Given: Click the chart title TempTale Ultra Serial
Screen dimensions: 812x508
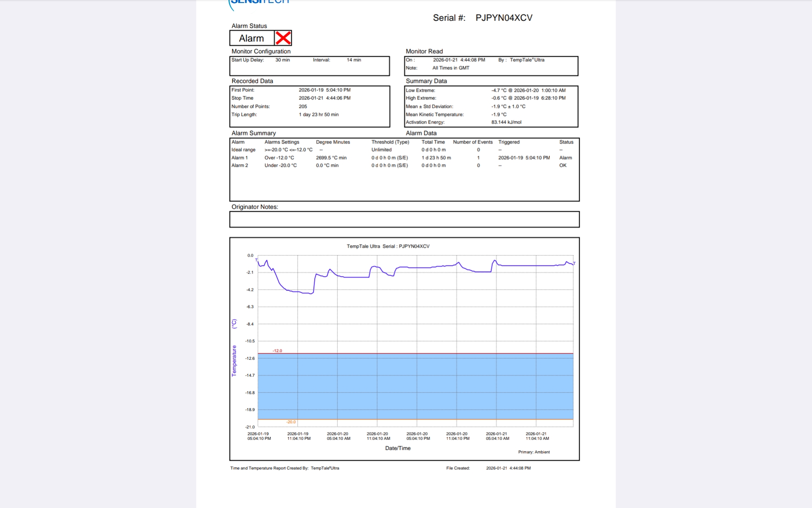Looking at the screenshot, I should 388,246.
